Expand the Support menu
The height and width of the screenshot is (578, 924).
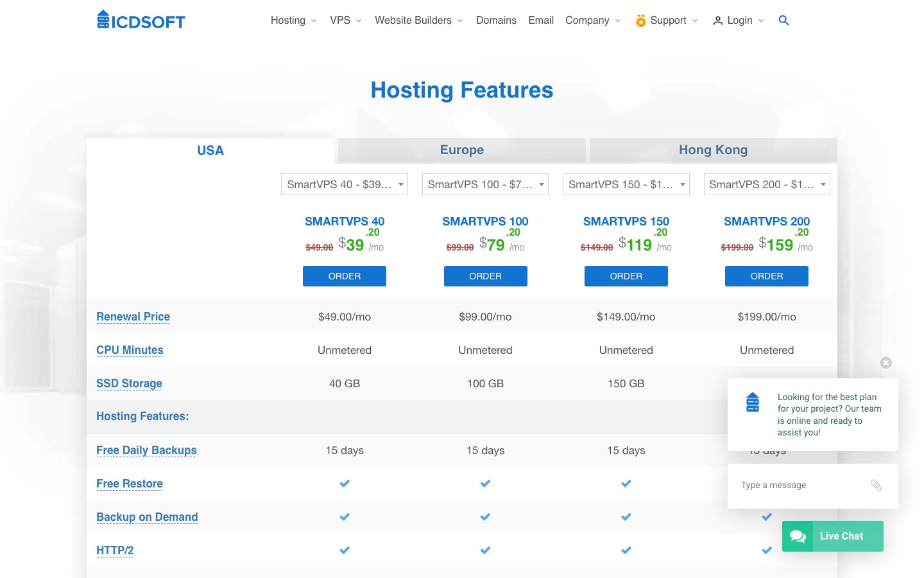pos(667,21)
